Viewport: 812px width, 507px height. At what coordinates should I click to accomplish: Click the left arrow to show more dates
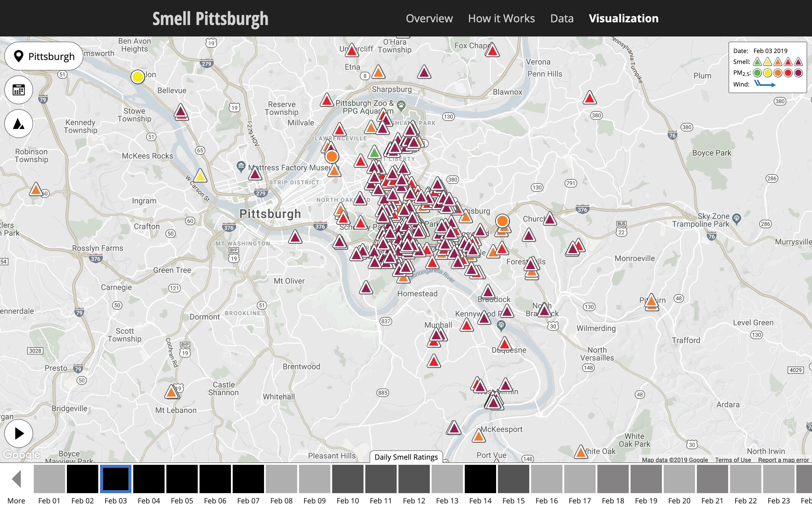pos(17,478)
